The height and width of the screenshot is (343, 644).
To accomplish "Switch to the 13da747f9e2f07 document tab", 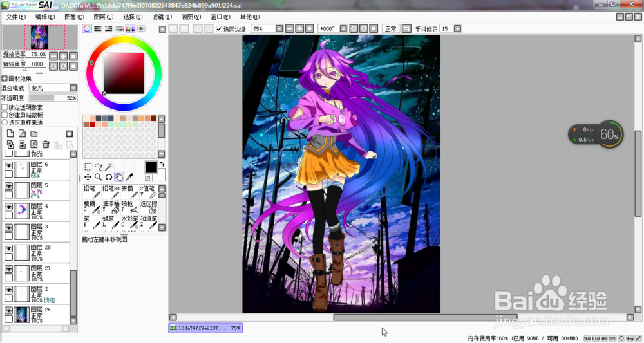I will tap(205, 328).
